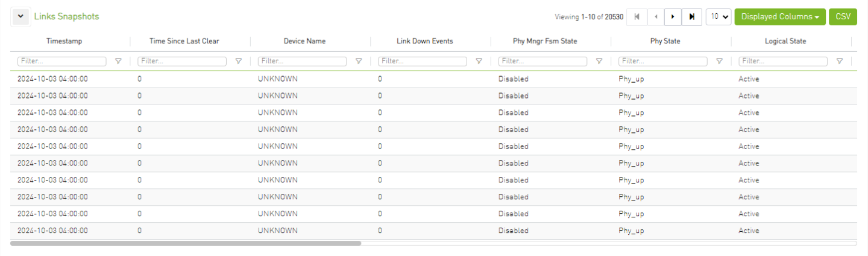868x256 pixels.
Task: Collapse the Links Snapshots panel
Action: coord(20,17)
